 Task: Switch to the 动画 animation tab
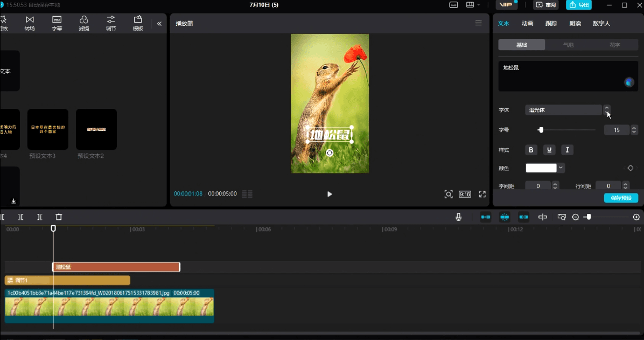[x=527, y=23]
